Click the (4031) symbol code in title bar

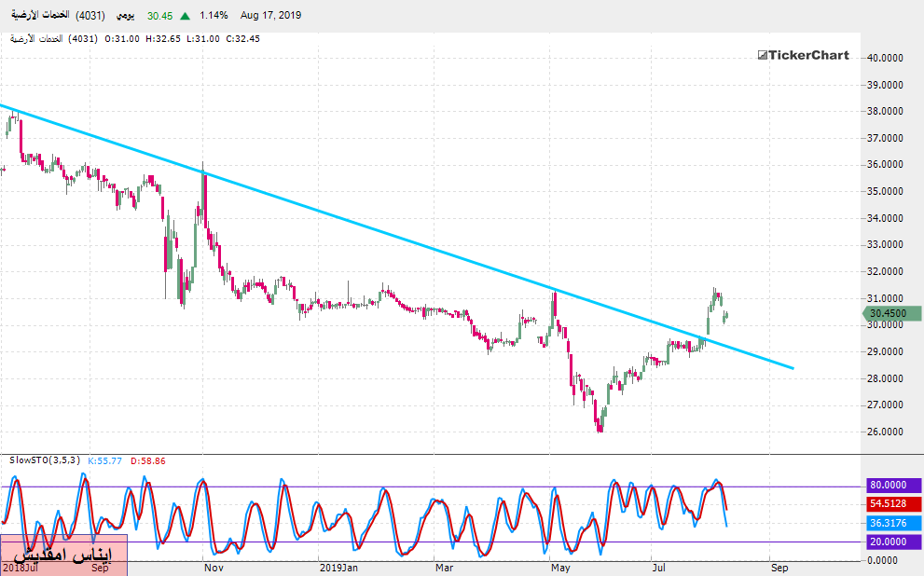click(x=89, y=16)
